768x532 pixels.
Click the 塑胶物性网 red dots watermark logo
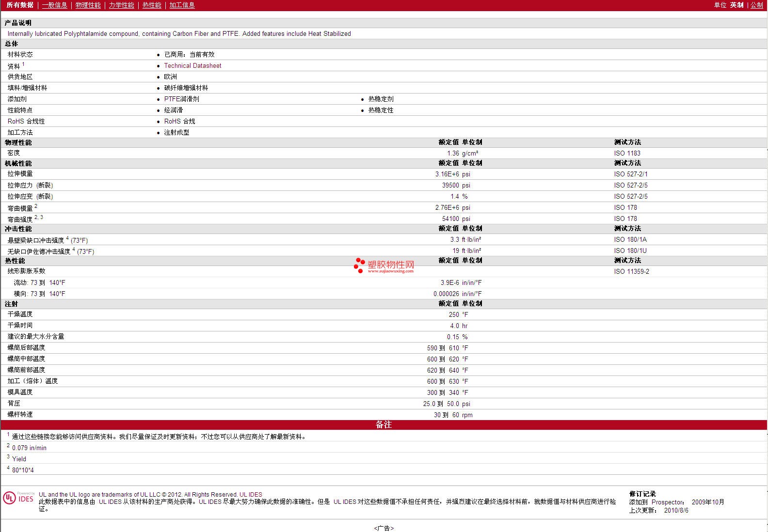[x=359, y=265]
